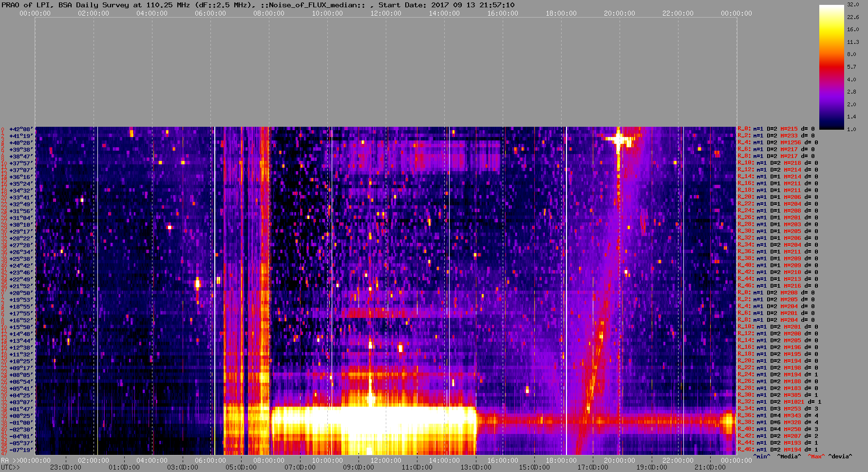Click the R_4 row showing M=1256
The image size is (868, 472).
[x=777, y=143]
